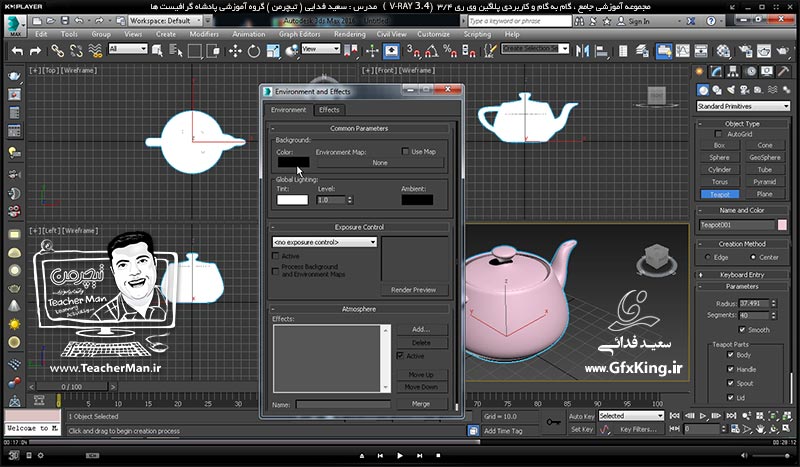Toggle the 3D Snaps icon
The width and height of the screenshot is (800, 467).
413,51
